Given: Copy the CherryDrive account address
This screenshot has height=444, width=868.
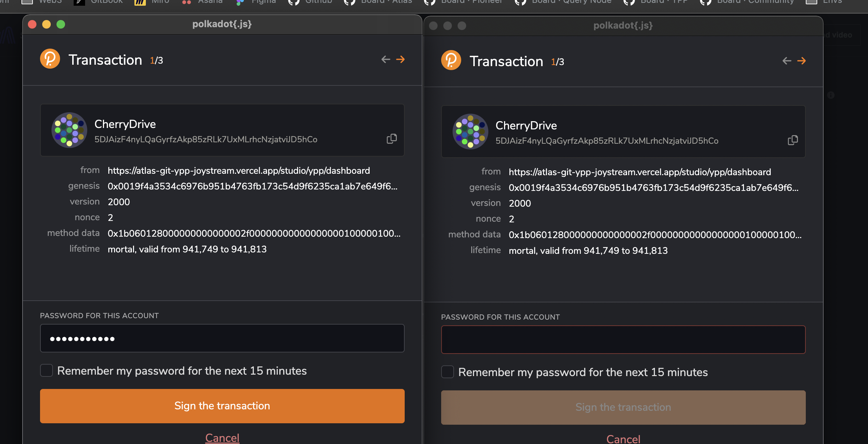Looking at the screenshot, I should tap(391, 139).
